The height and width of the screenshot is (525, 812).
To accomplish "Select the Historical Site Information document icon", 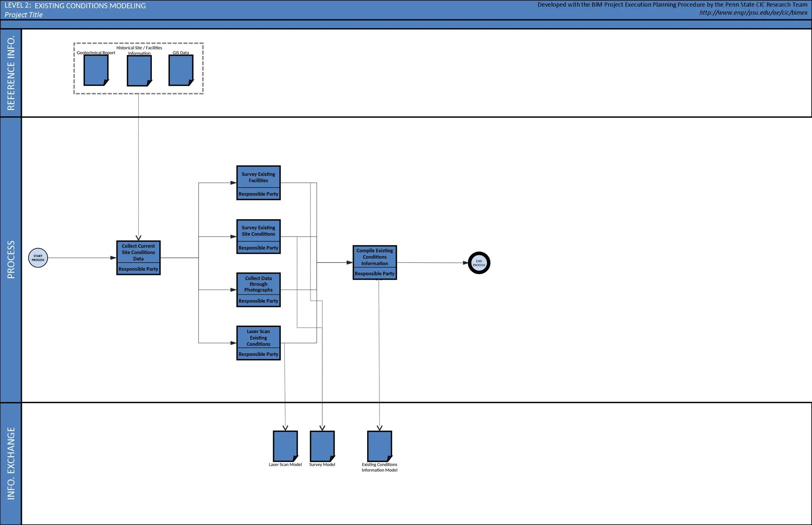I will [x=139, y=71].
